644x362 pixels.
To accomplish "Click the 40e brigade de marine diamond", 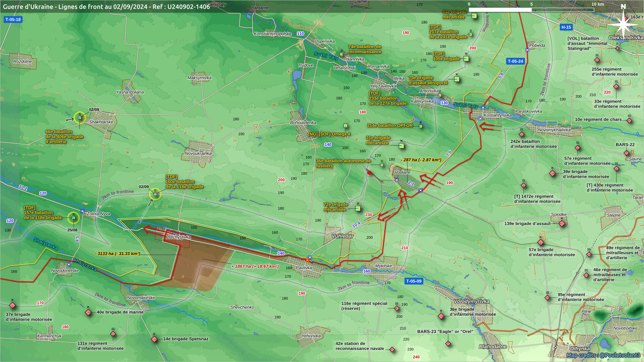I will tap(88, 312).
